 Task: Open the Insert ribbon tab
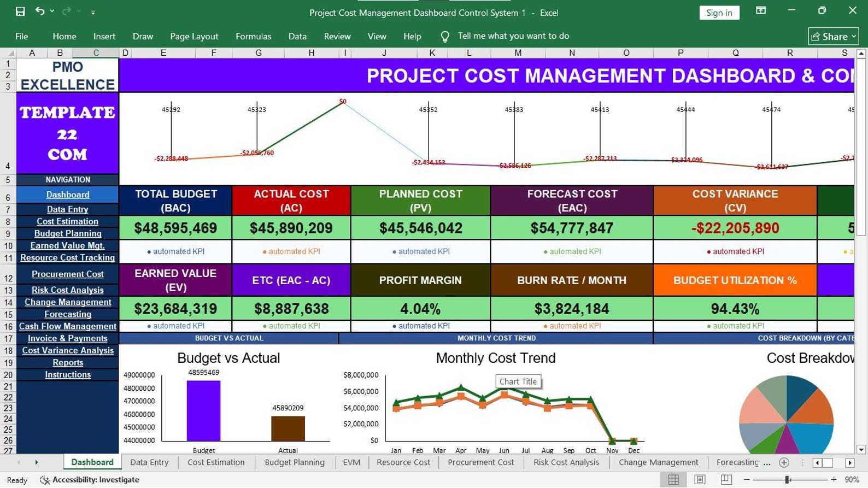point(104,36)
